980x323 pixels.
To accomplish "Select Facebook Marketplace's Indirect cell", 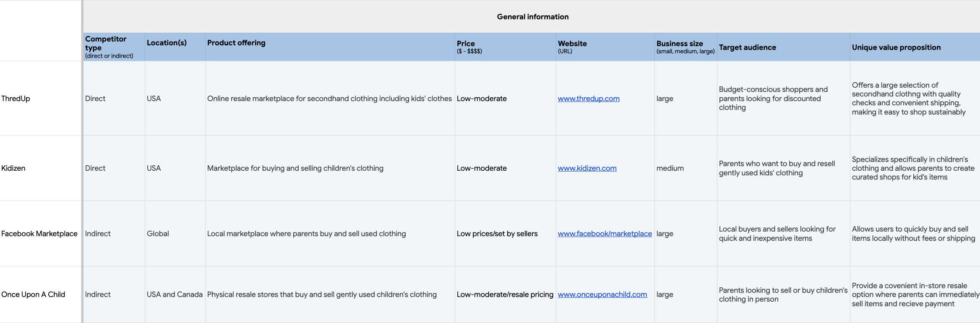I will [114, 234].
